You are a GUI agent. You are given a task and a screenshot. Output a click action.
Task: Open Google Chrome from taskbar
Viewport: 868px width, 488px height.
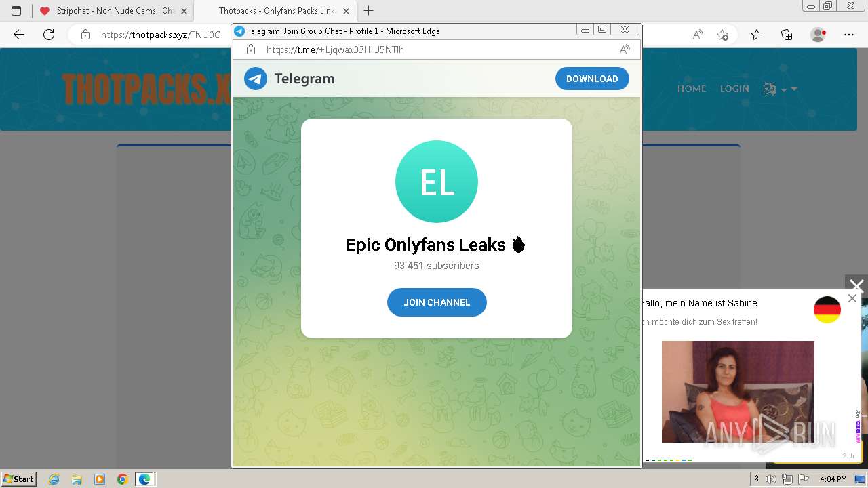point(122,479)
